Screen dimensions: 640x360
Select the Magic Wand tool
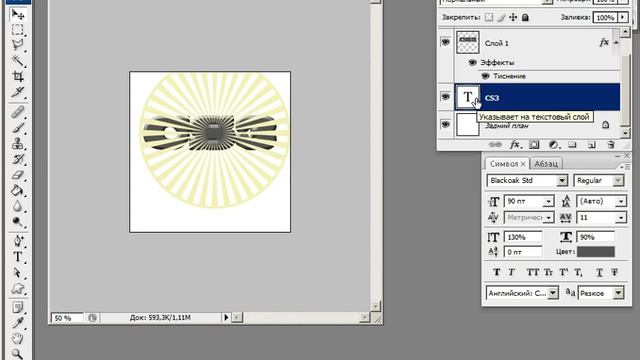pos(18,61)
